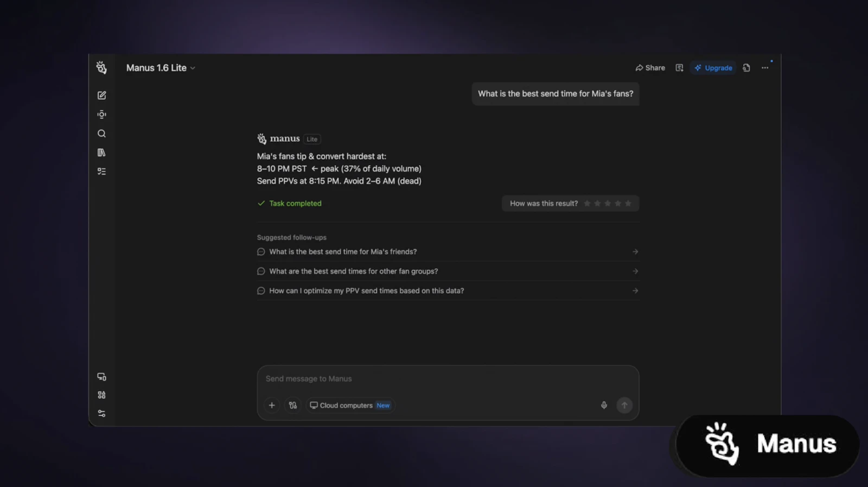868x487 pixels.
Task: Start a new task with the compose icon
Action: (x=101, y=96)
